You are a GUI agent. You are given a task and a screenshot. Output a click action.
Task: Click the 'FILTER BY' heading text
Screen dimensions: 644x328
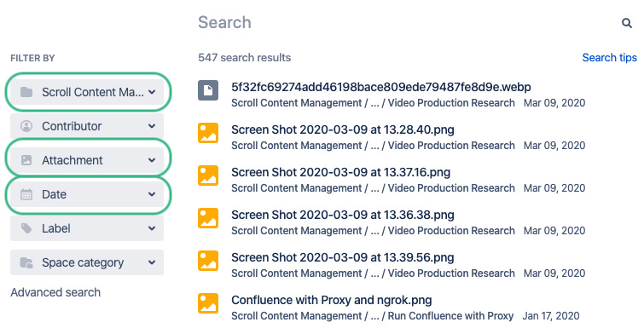point(32,58)
